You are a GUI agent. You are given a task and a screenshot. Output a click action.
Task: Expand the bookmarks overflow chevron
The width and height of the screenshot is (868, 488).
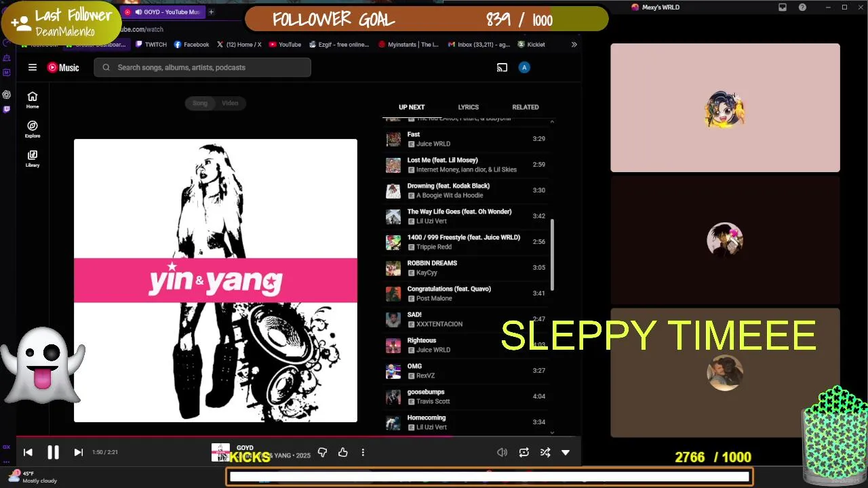574,45
